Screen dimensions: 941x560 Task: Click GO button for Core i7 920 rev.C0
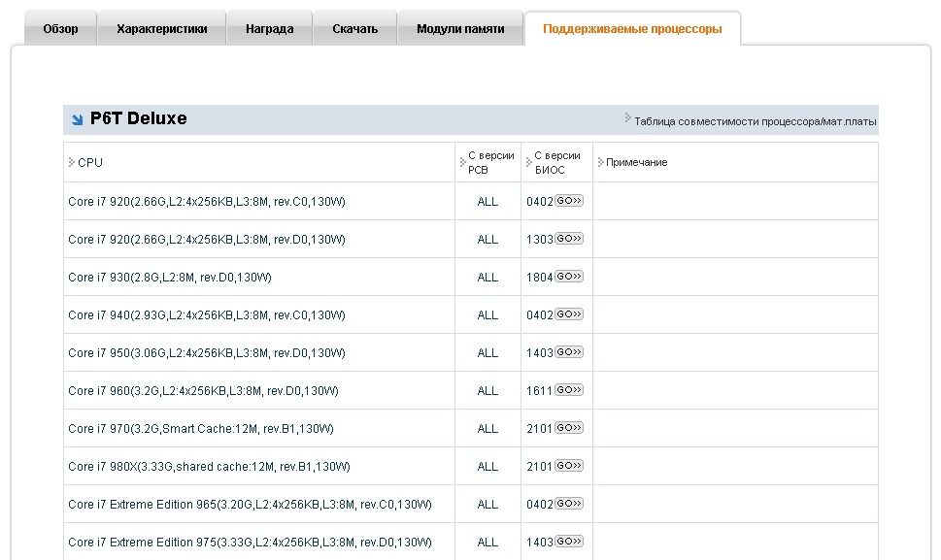pos(569,201)
